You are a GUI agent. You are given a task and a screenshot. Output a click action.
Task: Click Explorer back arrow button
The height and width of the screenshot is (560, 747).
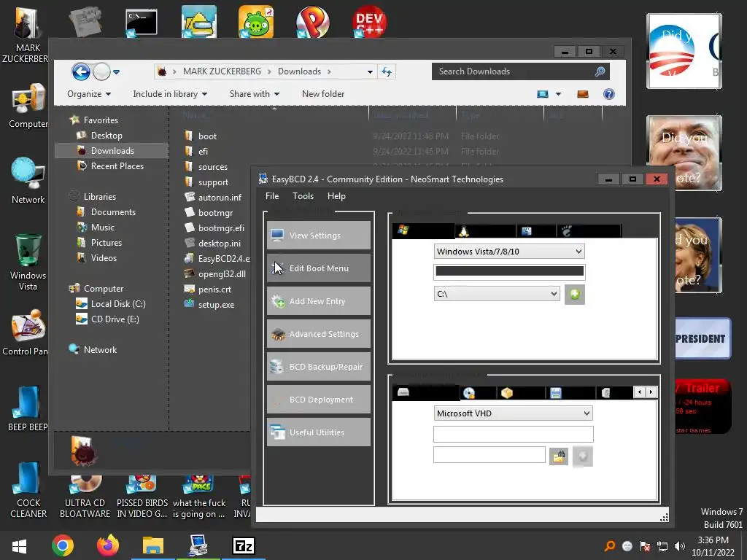click(80, 72)
